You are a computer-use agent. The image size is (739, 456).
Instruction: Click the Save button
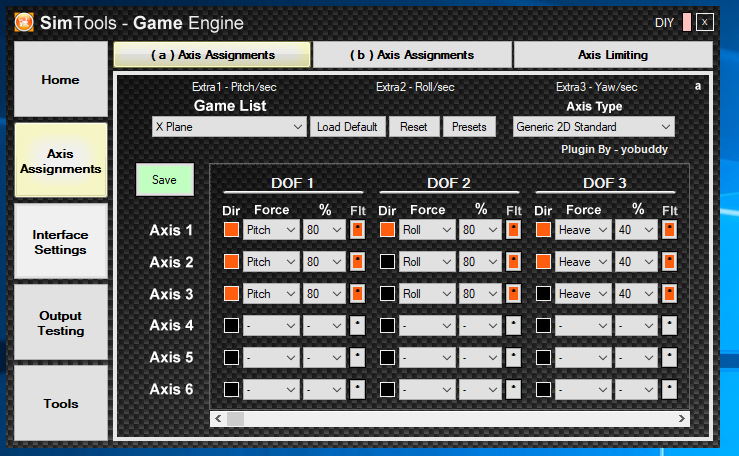point(164,179)
